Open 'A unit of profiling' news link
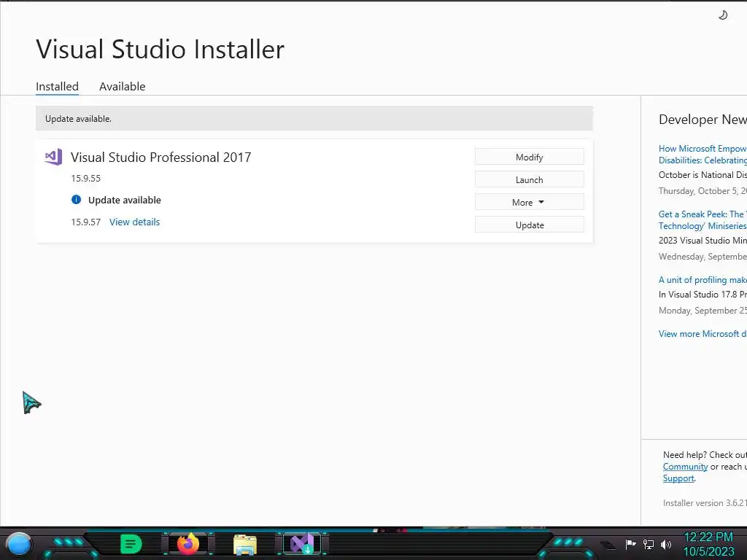 pyautogui.click(x=703, y=280)
